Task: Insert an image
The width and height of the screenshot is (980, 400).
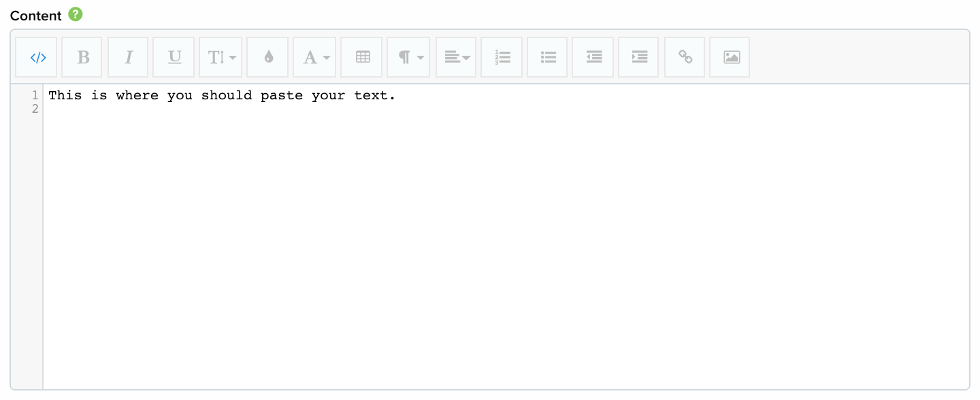Action: tap(730, 57)
